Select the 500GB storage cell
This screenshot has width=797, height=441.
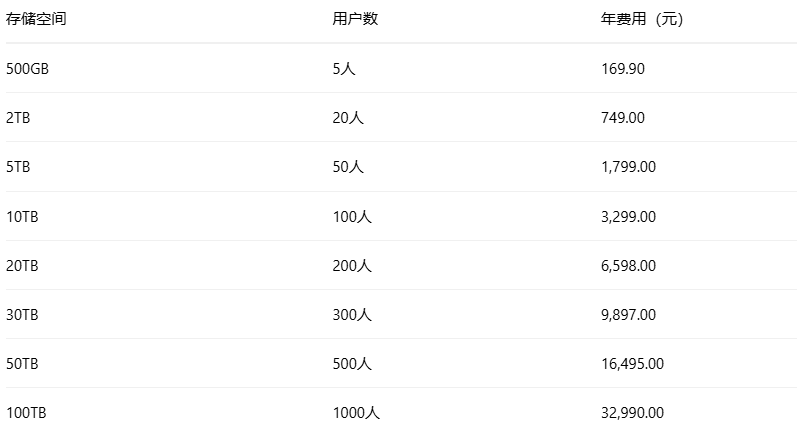coord(27,68)
